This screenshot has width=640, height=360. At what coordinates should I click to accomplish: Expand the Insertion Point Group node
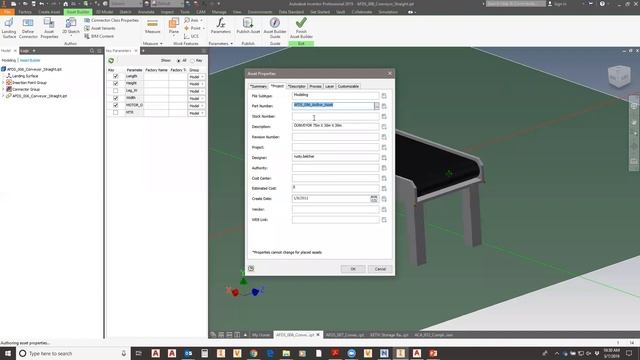tap(3, 82)
